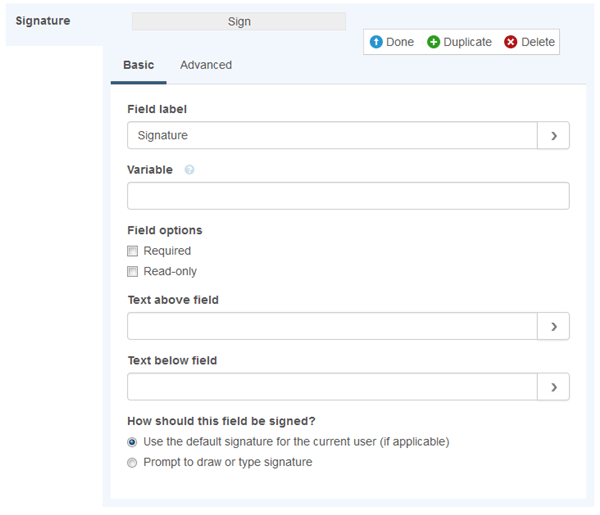Viewport: 600px width, 515px height.
Task: Select Use the default signature option
Action: coord(132,442)
